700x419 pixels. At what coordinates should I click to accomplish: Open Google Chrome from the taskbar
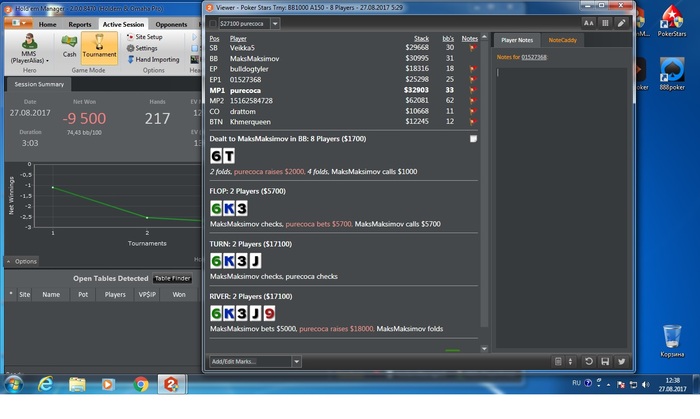pos(141,384)
